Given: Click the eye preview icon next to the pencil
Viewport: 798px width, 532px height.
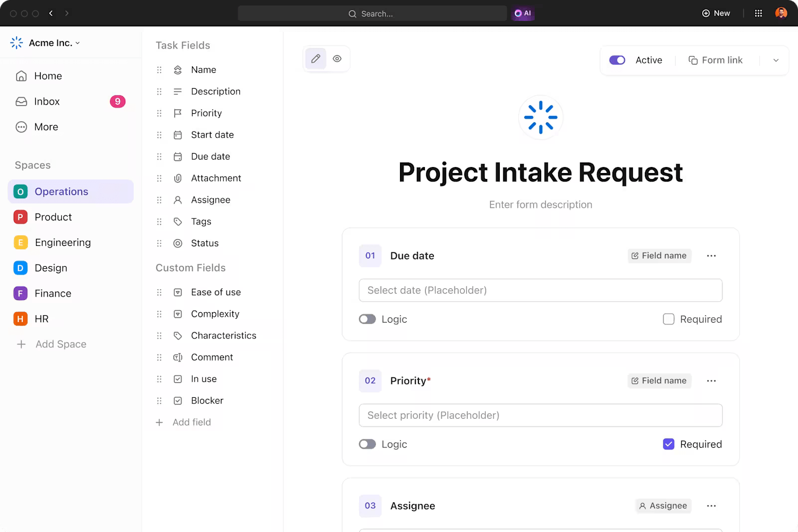Looking at the screenshot, I should tap(337, 58).
